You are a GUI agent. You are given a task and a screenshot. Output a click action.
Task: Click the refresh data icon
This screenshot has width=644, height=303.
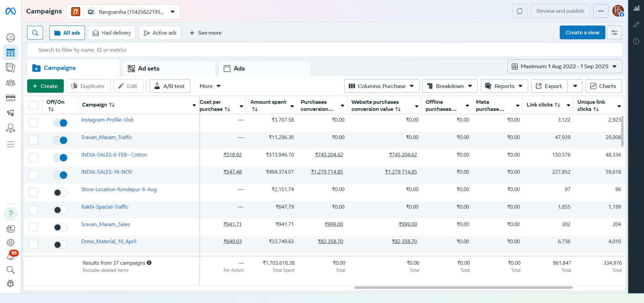coord(519,11)
